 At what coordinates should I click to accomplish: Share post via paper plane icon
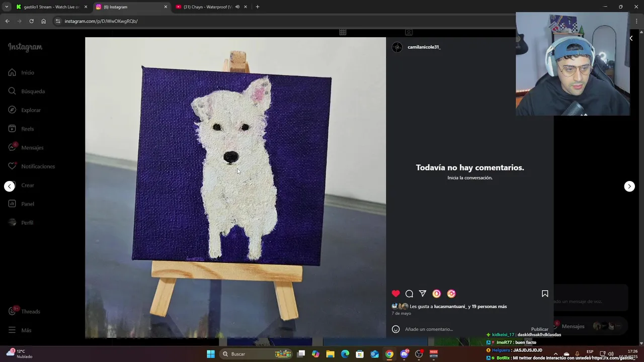click(423, 294)
